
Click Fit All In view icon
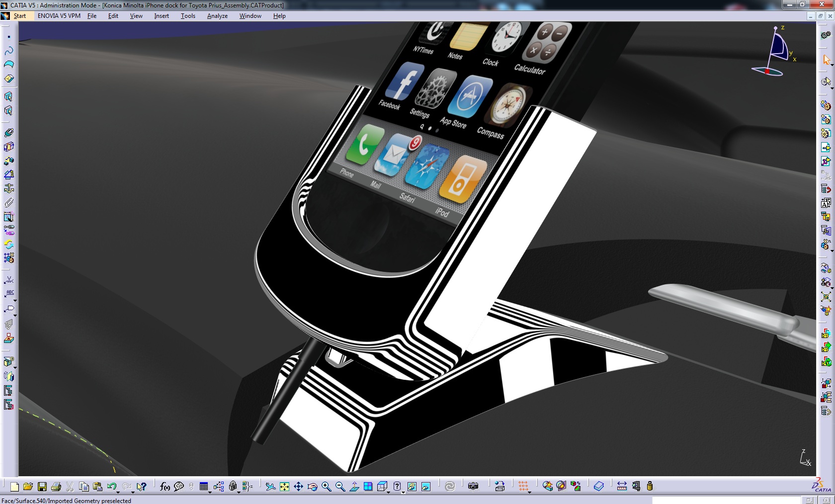click(x=284, y=487)
